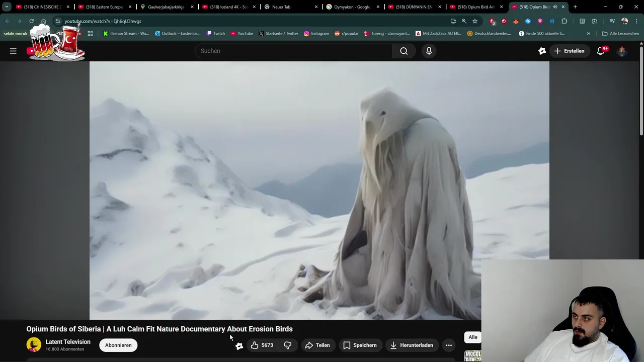Viewport: 644px width, 362px height.
Task: Open the Latent Television channel avatar
Action: [34, 345]
